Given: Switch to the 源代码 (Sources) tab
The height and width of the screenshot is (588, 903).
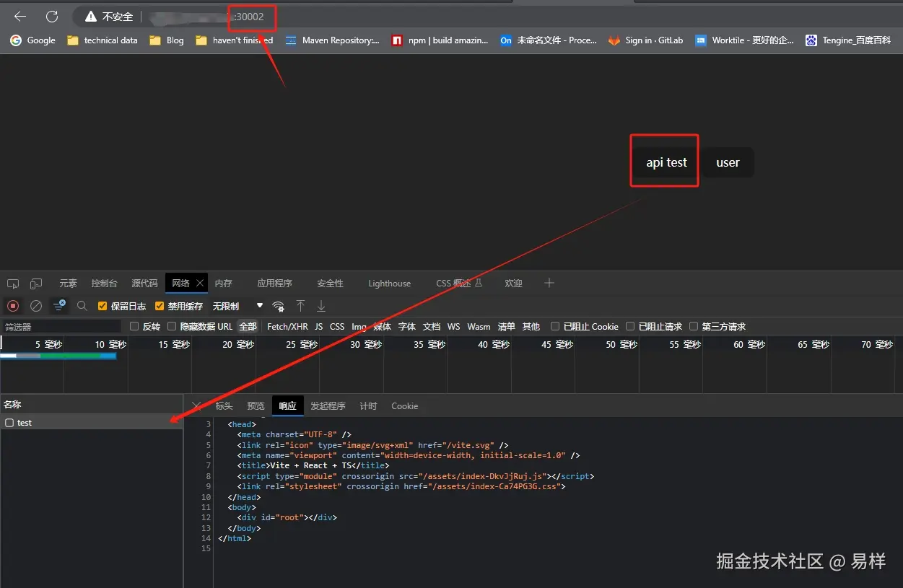Looking at the screenshot, I should 144,284.
